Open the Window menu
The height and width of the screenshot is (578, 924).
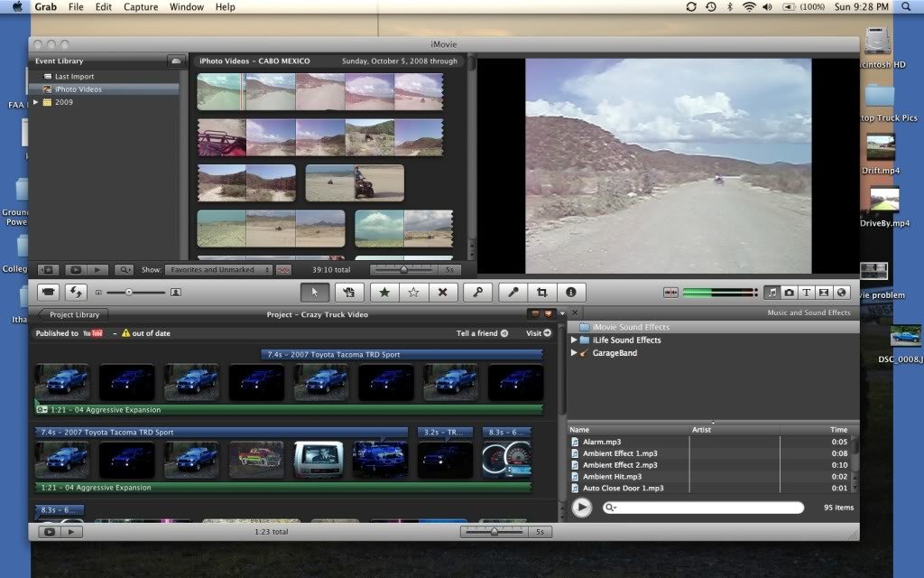click(186, 7)
